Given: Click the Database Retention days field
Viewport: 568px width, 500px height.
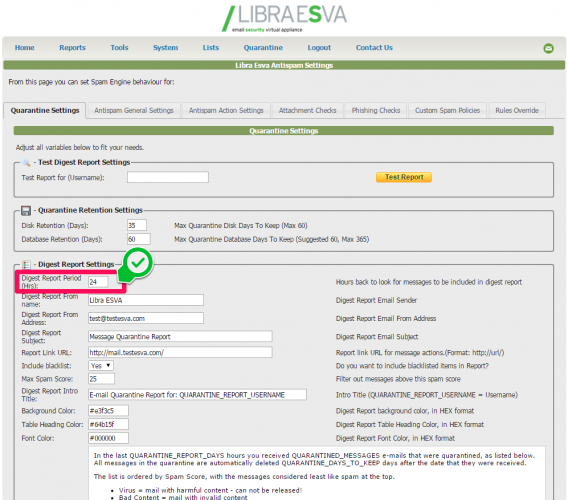Looking at the screenshot, I should [x=139, y=239].
